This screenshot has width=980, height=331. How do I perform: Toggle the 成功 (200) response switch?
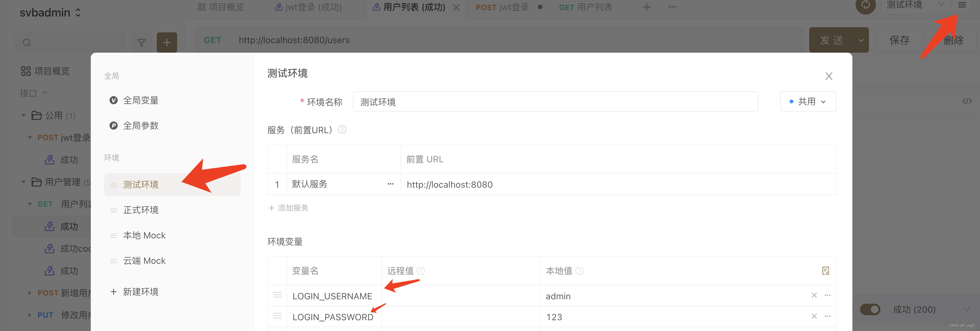click(870, 310)
